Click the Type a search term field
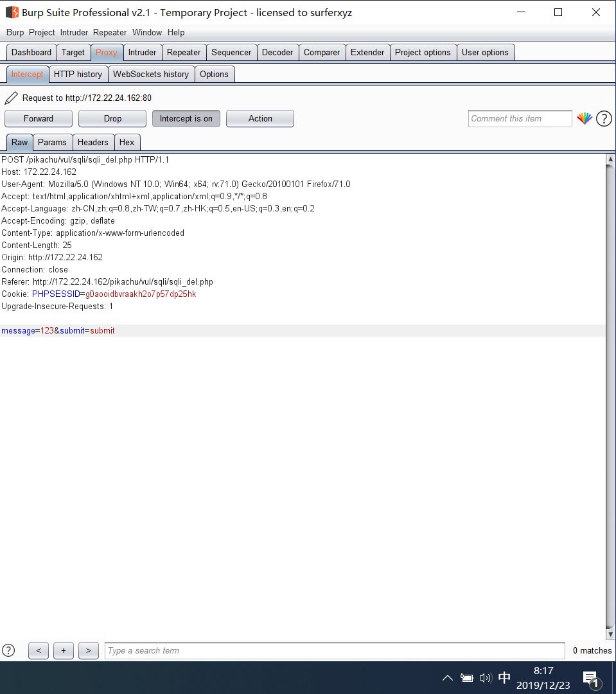616x694 pixels. click(335, 650)
